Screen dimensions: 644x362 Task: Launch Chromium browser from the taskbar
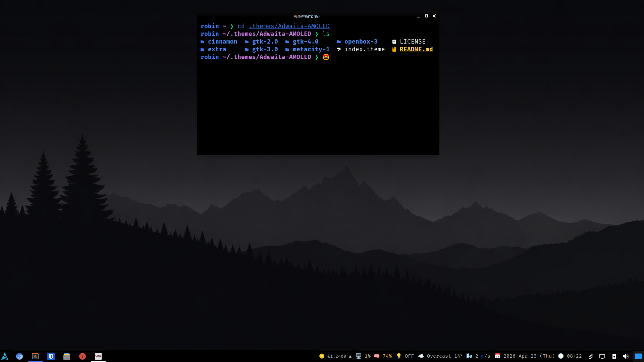point(19,356)
